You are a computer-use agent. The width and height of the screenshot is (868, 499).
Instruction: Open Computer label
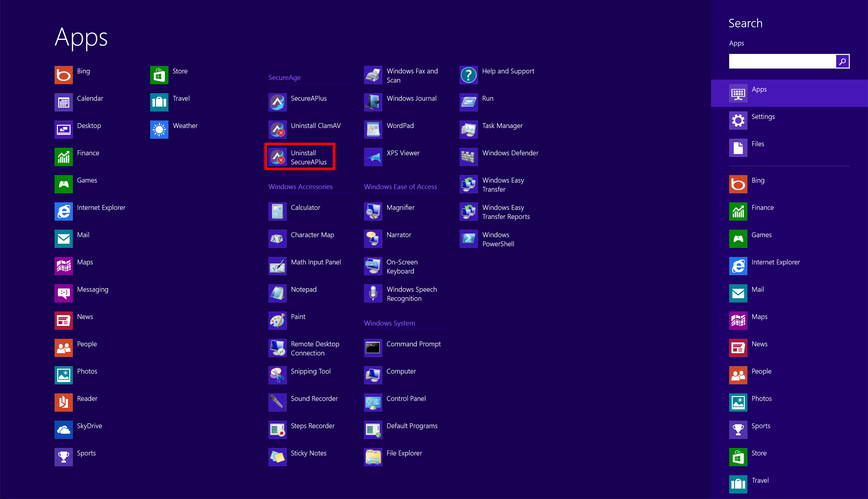click(401, 371)
